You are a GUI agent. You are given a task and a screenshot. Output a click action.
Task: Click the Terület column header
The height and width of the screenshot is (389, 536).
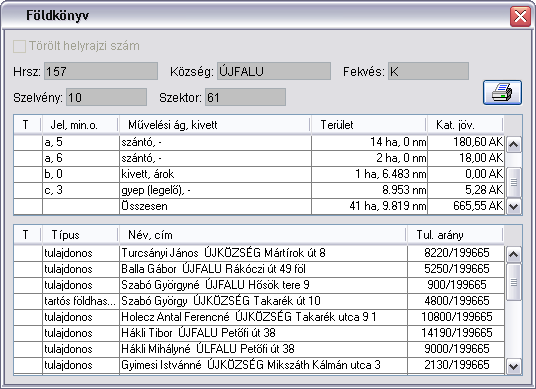point(369,125)
